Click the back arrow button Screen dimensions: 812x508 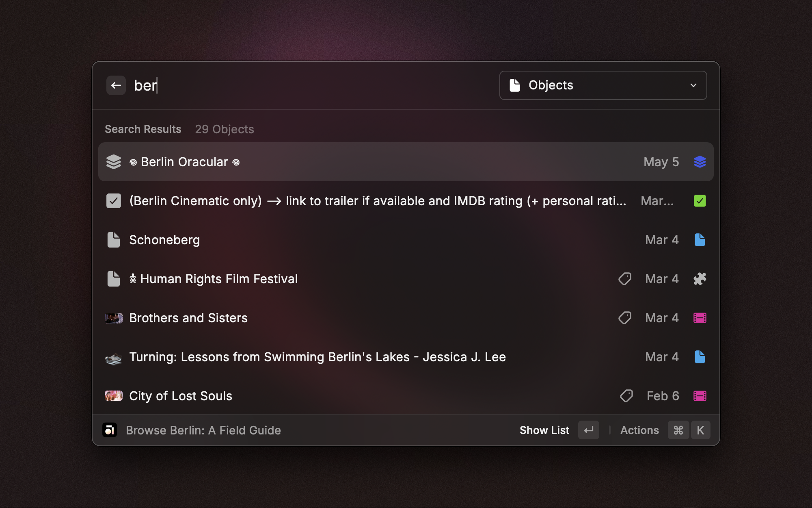[x=116, y=85]
